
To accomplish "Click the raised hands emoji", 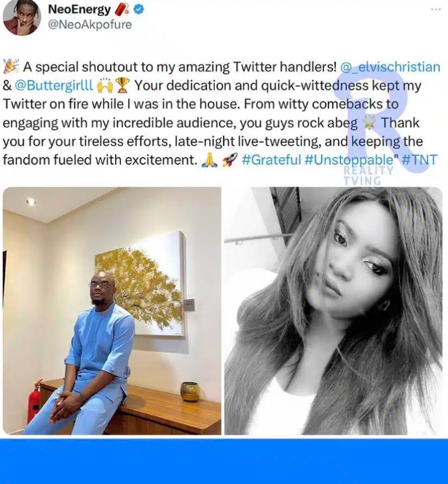I will click(x=105, y=86).
